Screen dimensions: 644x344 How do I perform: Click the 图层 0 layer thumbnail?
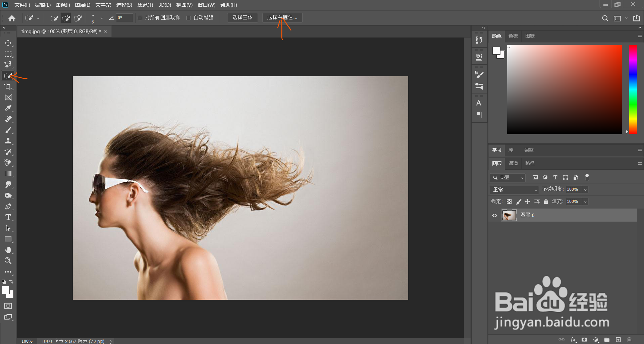509,215
